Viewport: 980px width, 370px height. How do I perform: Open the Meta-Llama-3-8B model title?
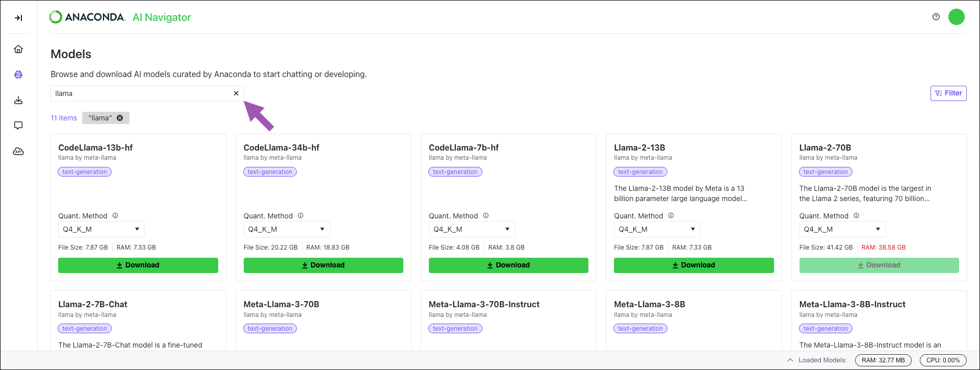[x=650, y=304]
